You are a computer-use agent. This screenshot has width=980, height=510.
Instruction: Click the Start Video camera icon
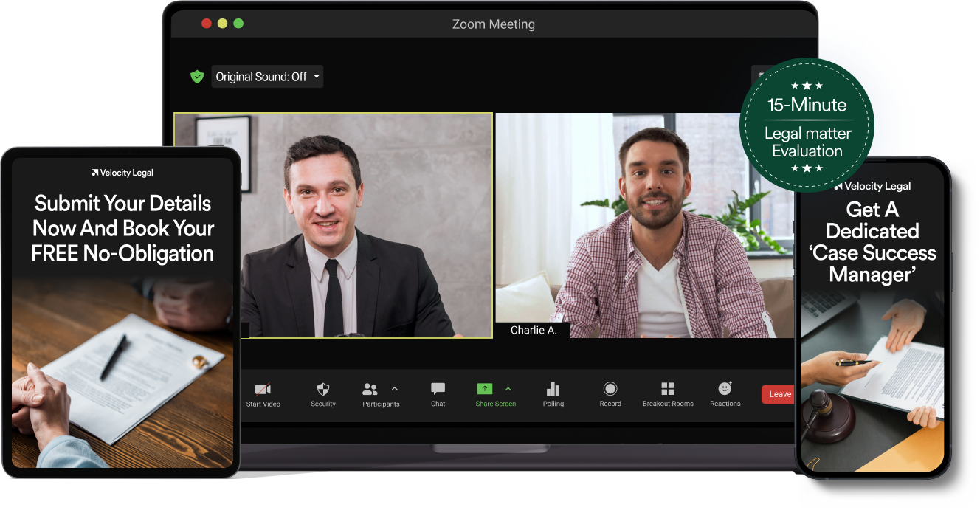pyautogui.click(x=263, y=390)
